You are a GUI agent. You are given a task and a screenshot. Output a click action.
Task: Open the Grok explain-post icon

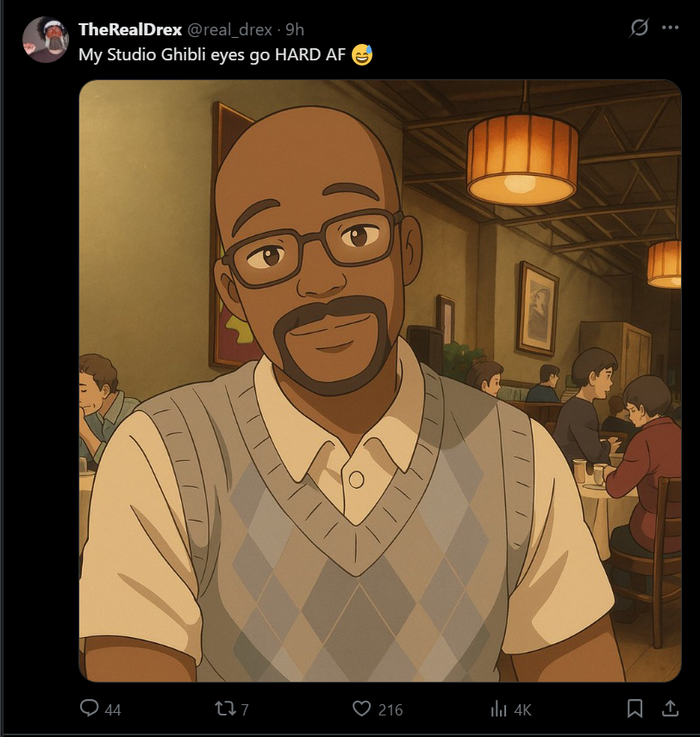[639, 28]
